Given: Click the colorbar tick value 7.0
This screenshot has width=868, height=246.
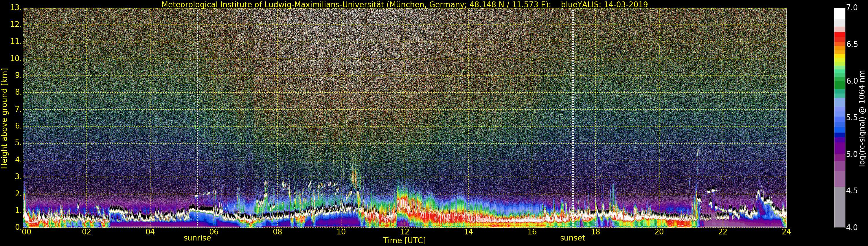Looking at the screenshot, I should click(852, 8).
